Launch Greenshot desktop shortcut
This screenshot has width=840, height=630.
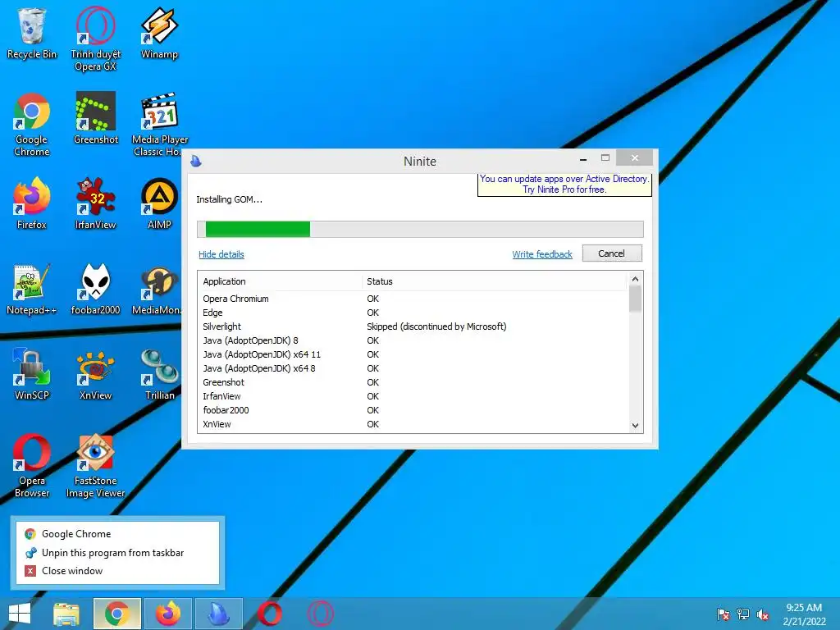pyautogui.click(x=95, y=118)
